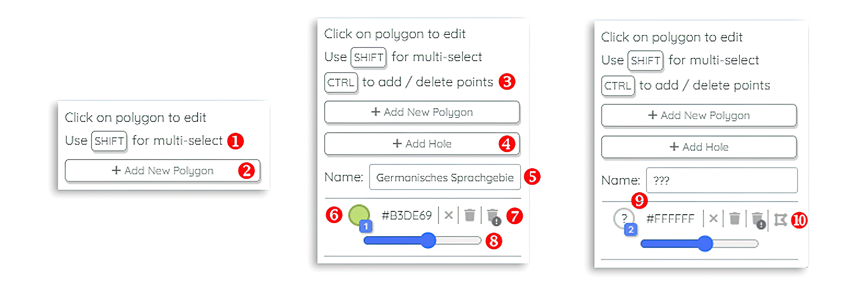Click Add New Polygon in right panel

(x=699, y=115)
